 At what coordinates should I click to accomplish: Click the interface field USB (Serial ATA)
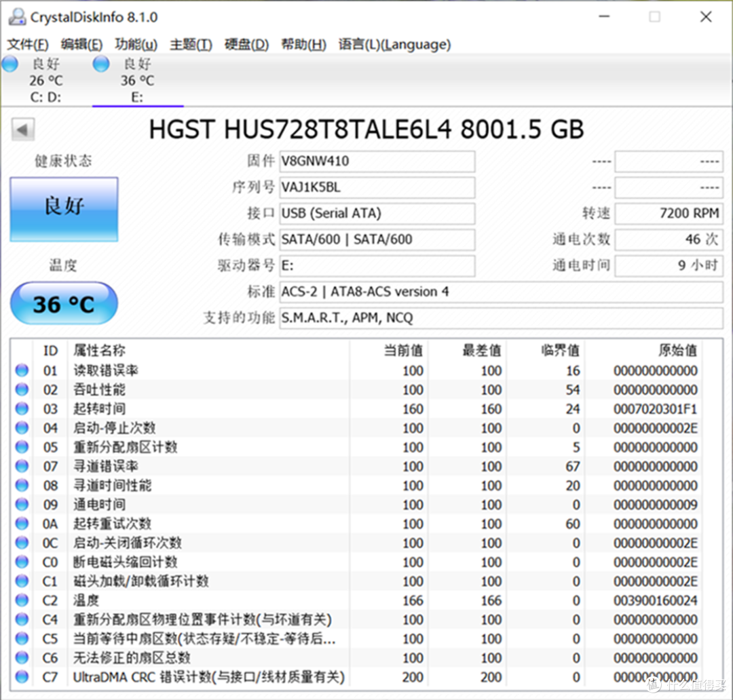(377, 214)
